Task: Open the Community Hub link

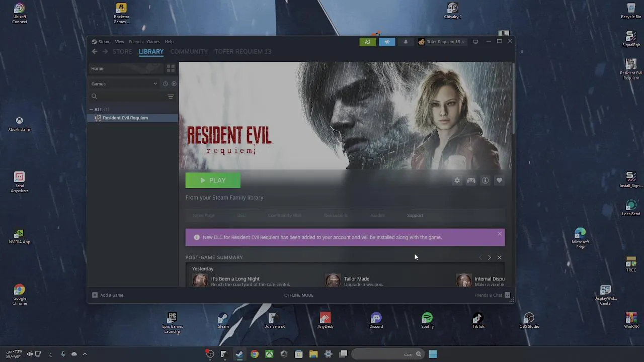Action: pos(285,215)
